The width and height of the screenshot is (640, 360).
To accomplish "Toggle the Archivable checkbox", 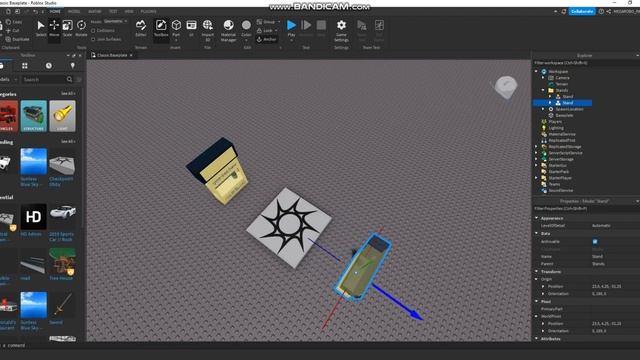I will coord(595,242).
